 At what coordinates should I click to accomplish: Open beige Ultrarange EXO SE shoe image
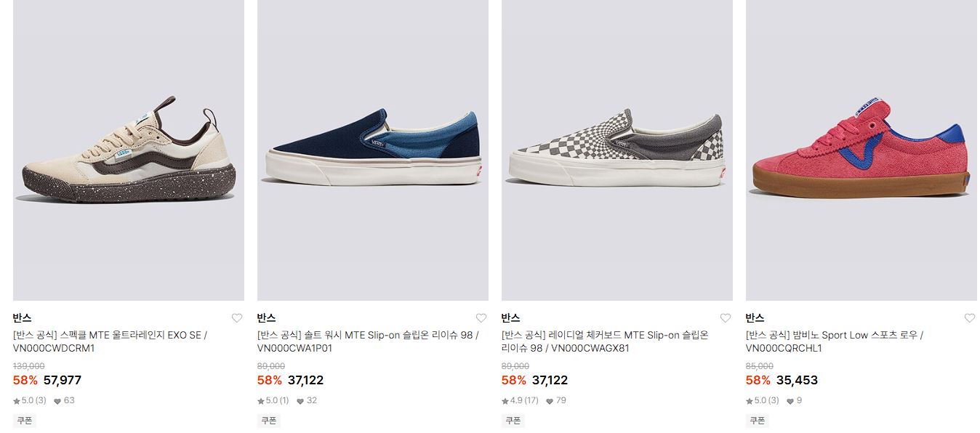[x=129, y=150]
